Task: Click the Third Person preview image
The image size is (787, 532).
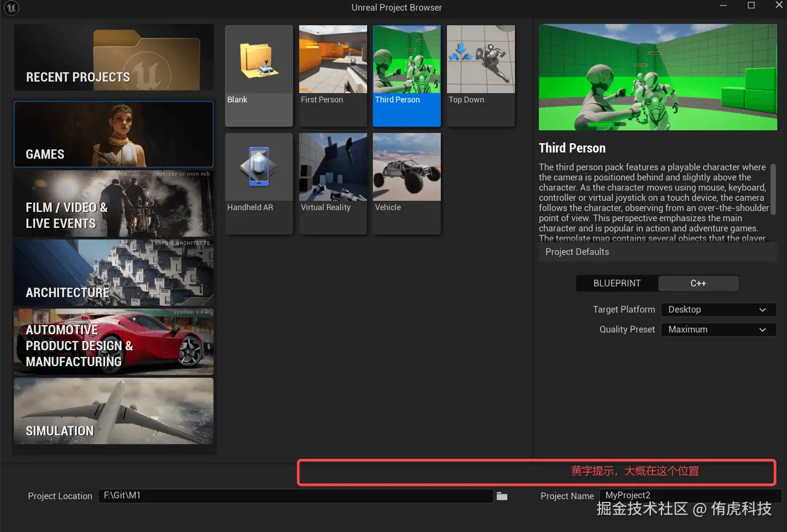Action: [x=658, y=77]
